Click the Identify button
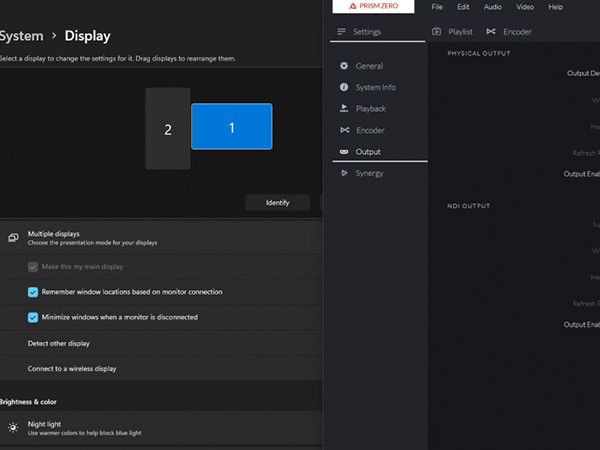The image size is (600, 450). coord(277,202)
